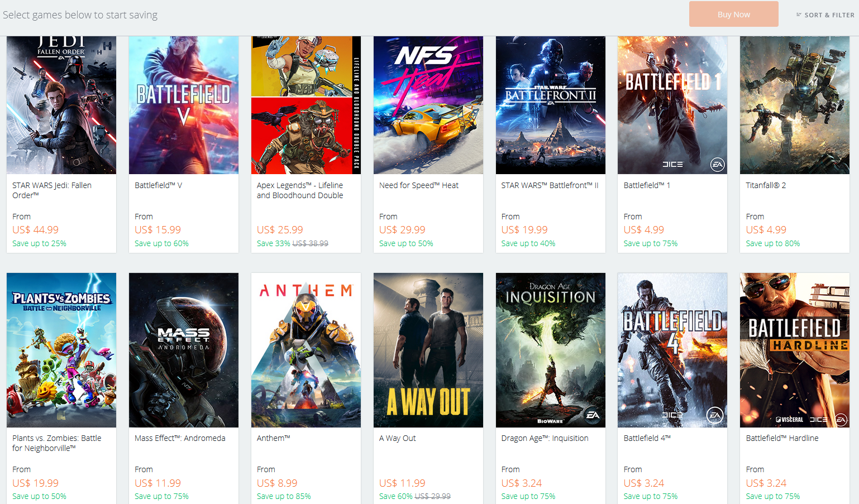The width and height of the screenshot is (859, 504).
Task: Select the NFS Heat cover image
Action: click(x=428, y=105)
